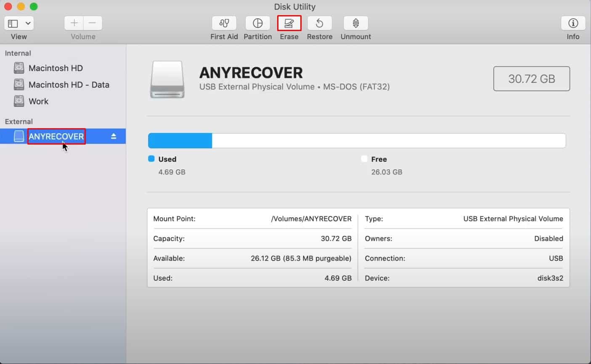
Task: Click the Restore toolbar icon
Action: (320, 23)
